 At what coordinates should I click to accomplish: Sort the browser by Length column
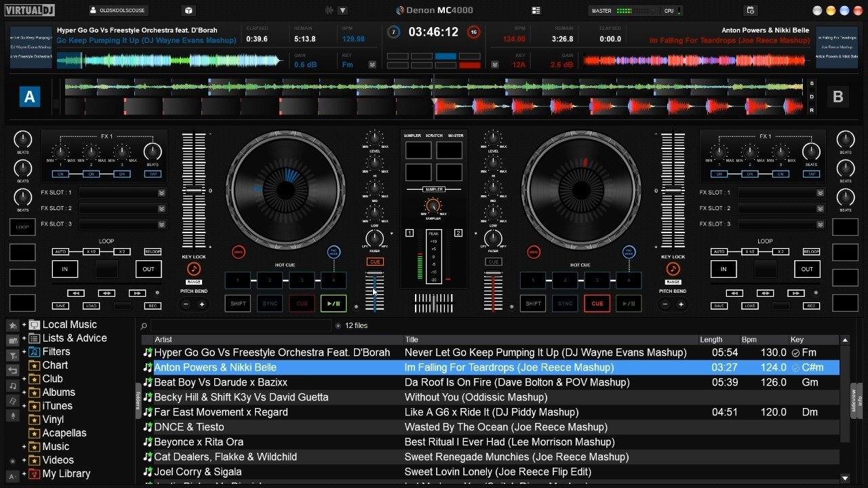pyautogui.click(x=719, y=340)
